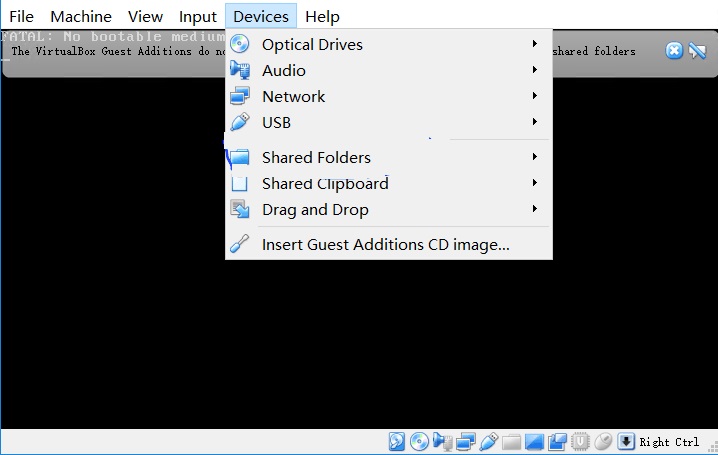Screen dimensions: 718x455
Task: Open the Shared Folders submenu
Action: coord(389,157)
